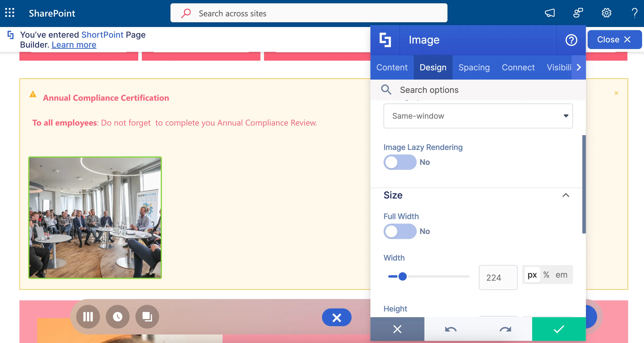Focus the Search across sites box
This screenshot has width=644, height=343.
point(309,13)
